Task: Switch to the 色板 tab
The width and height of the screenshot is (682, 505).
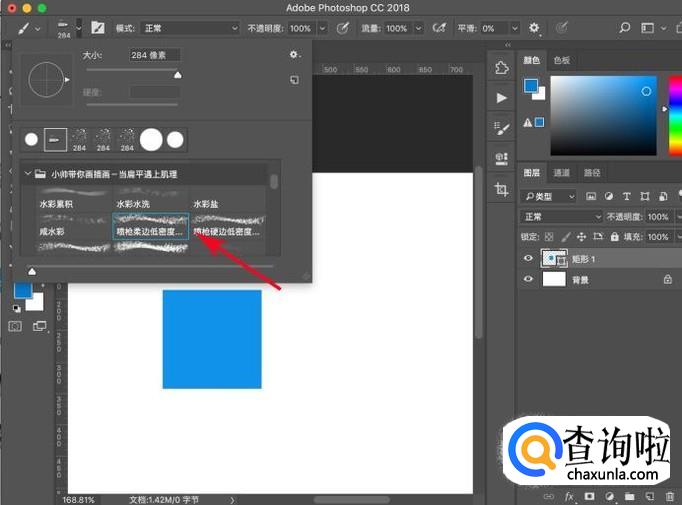Action: [x=561, y=61]
